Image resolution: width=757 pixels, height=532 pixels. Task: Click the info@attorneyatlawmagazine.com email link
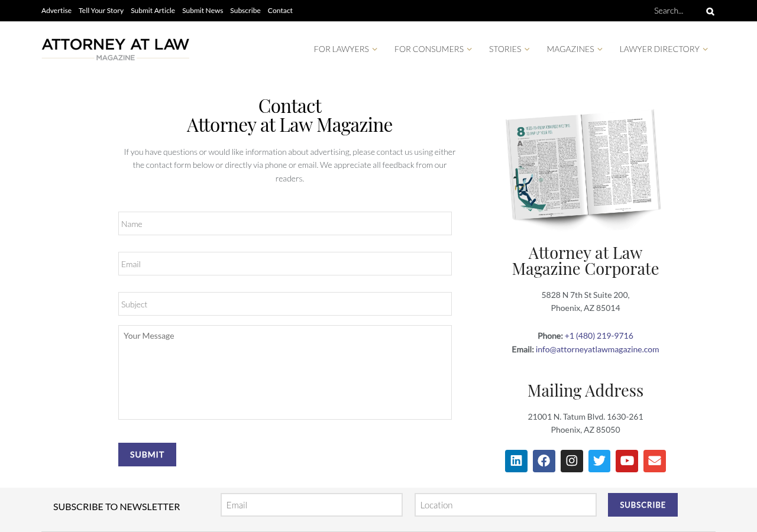click(597, 349)
